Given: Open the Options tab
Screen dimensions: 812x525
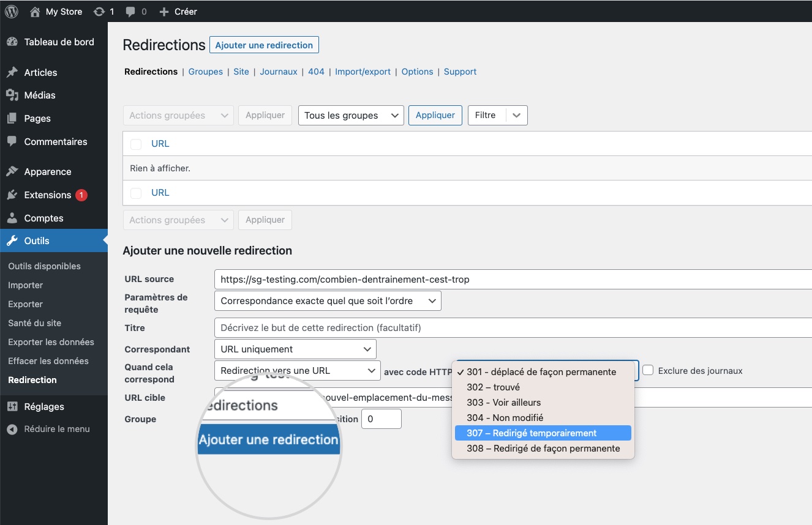Looking at the screenshot, I should (418, 72).
